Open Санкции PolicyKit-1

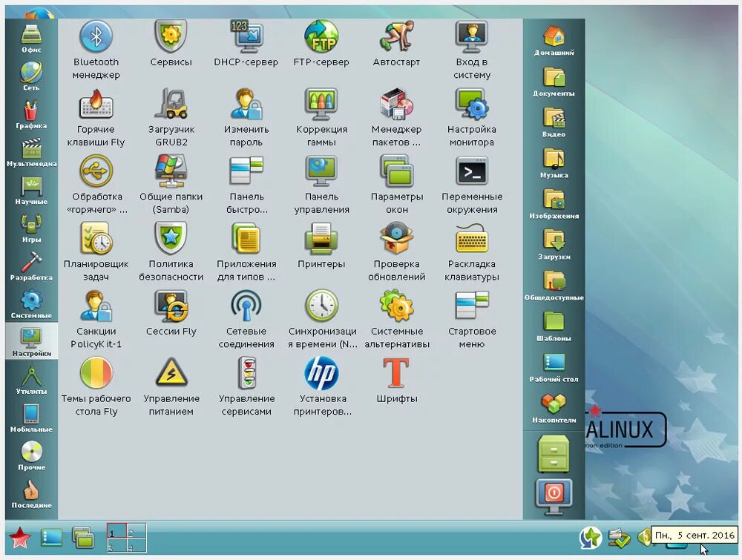pyautogui.click(x=96, y=319)
